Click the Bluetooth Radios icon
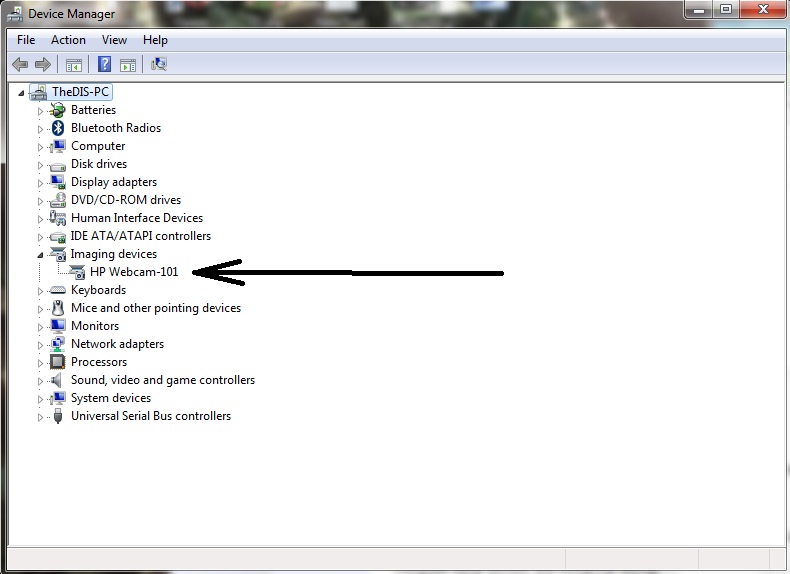This screenshot has width=790, height=574. [x=58, y=128]
